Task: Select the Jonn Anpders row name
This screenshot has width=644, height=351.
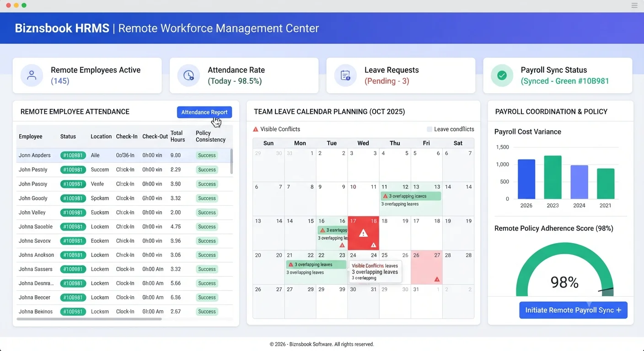Action: 35,155
